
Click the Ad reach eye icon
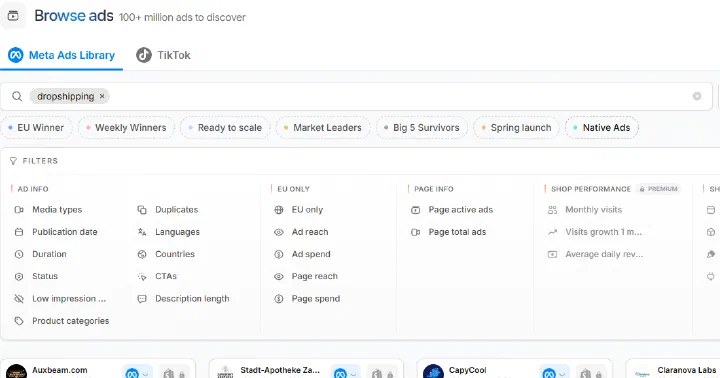[x=279, y=232]
